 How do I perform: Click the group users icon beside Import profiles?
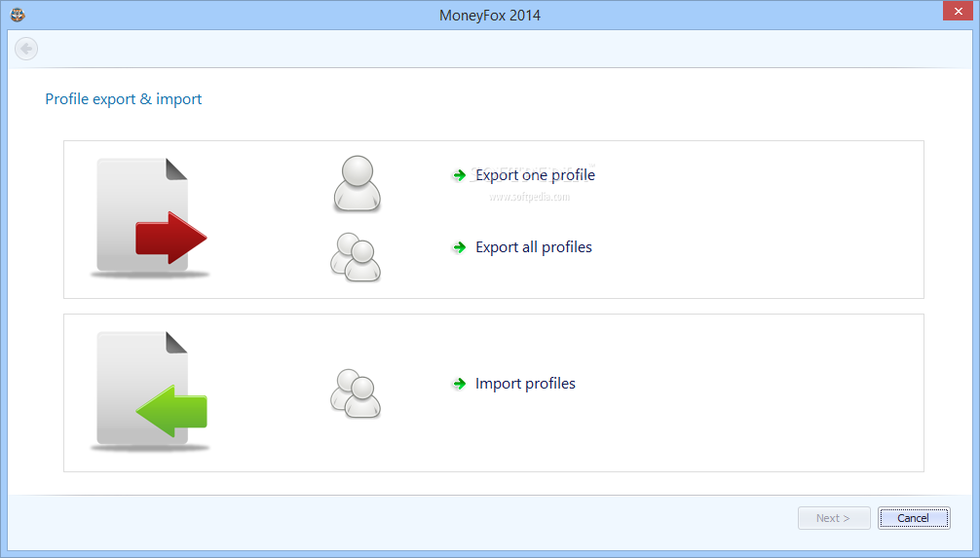coord(355,393)
